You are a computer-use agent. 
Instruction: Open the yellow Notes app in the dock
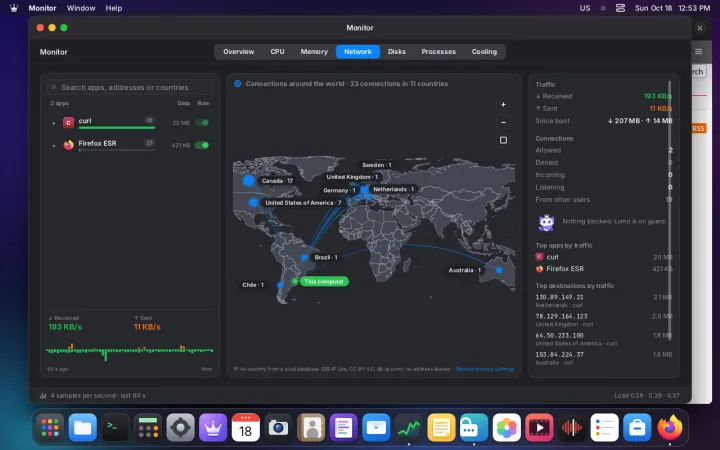(x=441, y=428)
